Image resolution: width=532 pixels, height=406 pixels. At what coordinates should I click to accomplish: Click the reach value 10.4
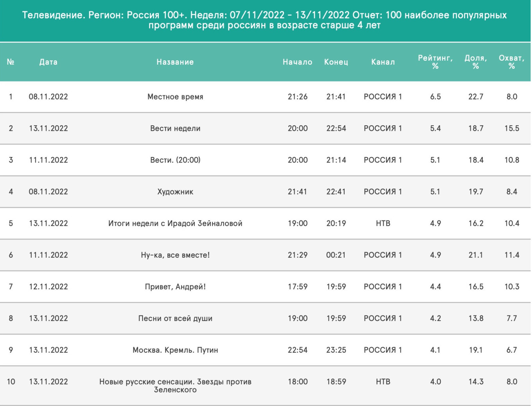point(512,224)
